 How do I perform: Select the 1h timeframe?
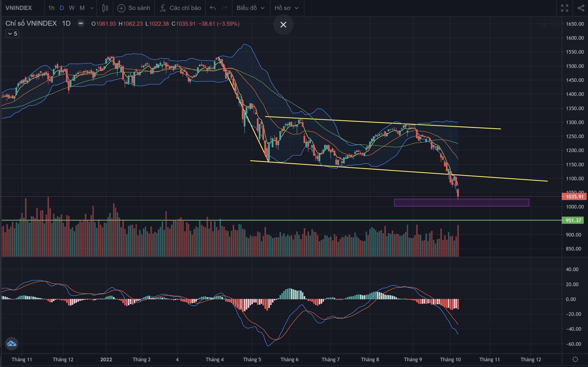(x=51, y=8)
